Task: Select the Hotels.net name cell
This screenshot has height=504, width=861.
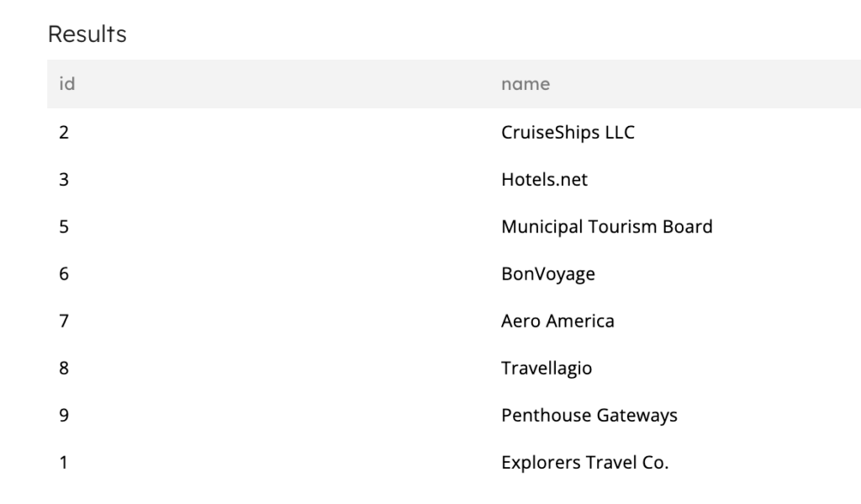Action: 544,179
